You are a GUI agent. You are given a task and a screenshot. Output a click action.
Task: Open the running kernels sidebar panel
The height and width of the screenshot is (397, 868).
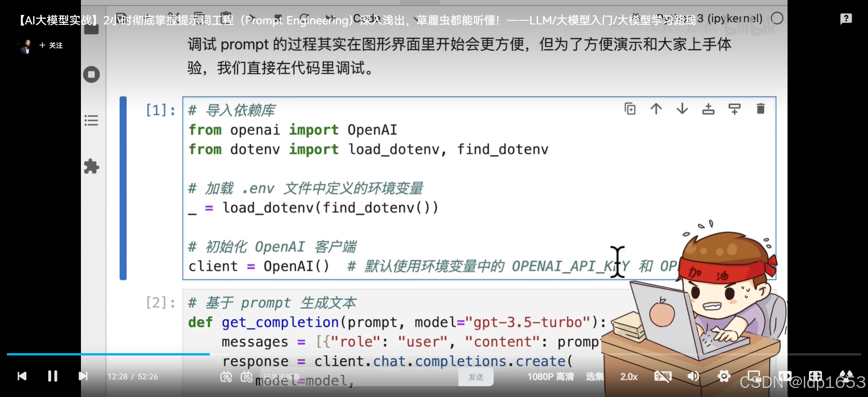[91, 75]
